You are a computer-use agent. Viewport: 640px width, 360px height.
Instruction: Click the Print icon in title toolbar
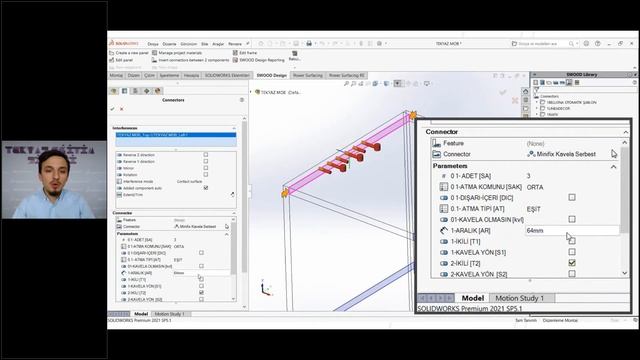click(309, 44)
